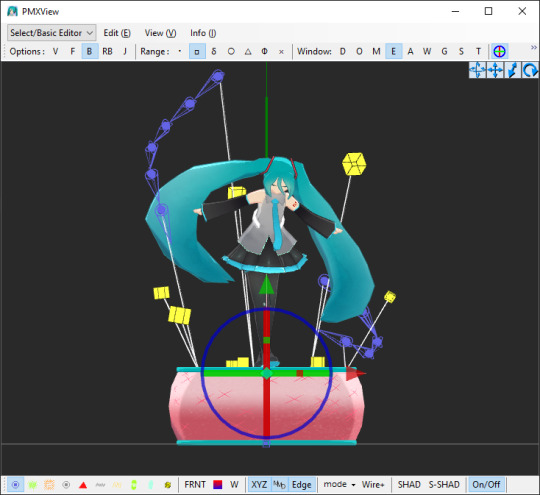The width and height of the screenshot is (540, 495).
Task: Click the green center diamond gizmo handle
Action: [x=266, y=373]
